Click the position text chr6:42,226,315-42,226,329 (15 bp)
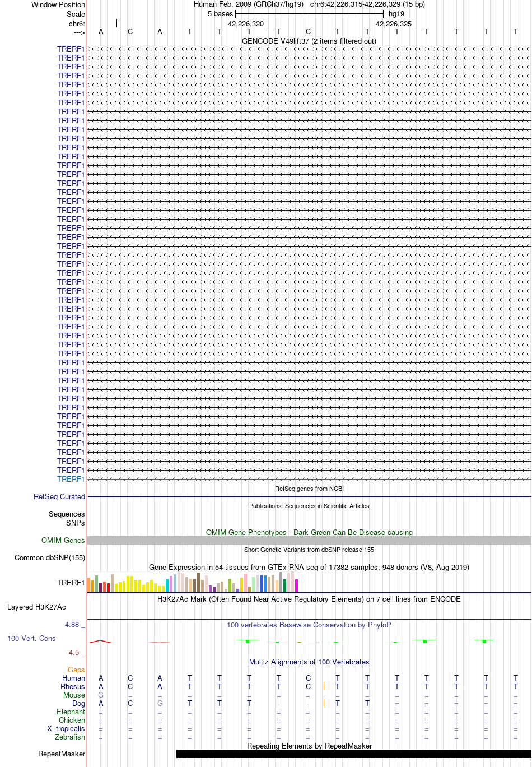 pyautogui.click(x=367, y=4)
